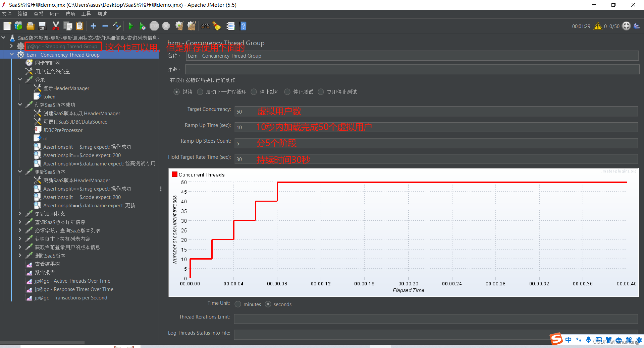Expand the 删除SaaS版本 node

tap(20, 255)
